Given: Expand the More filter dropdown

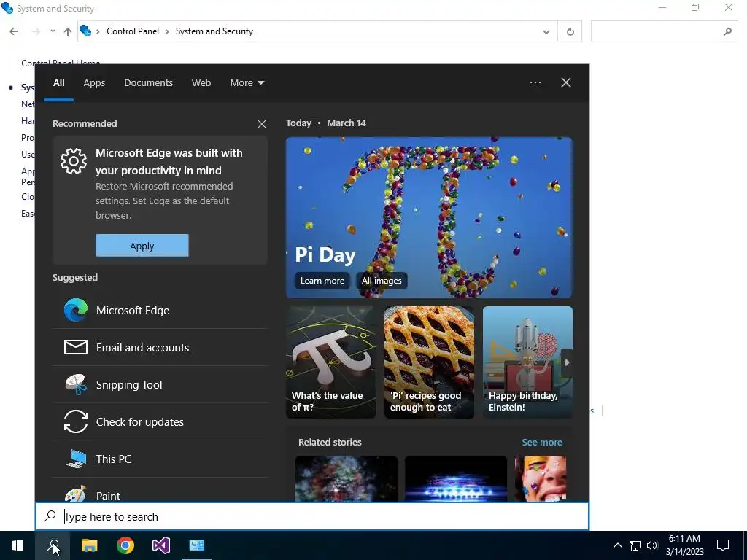Looking at the screenshot, I should [x=247, y=83].
